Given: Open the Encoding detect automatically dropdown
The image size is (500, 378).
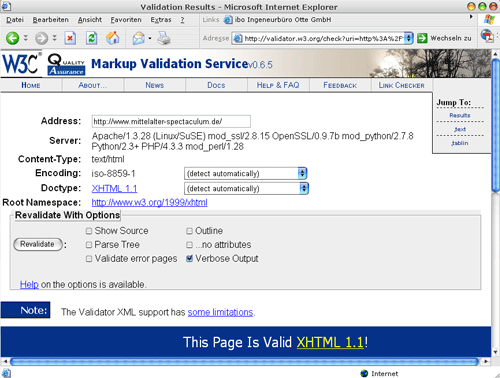Looking at the screenshot, I should pyautogui.click(x=246, y=173).
